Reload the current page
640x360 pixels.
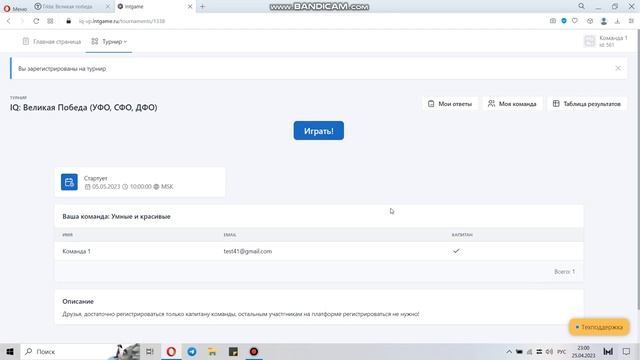click(x=36, y=21)
